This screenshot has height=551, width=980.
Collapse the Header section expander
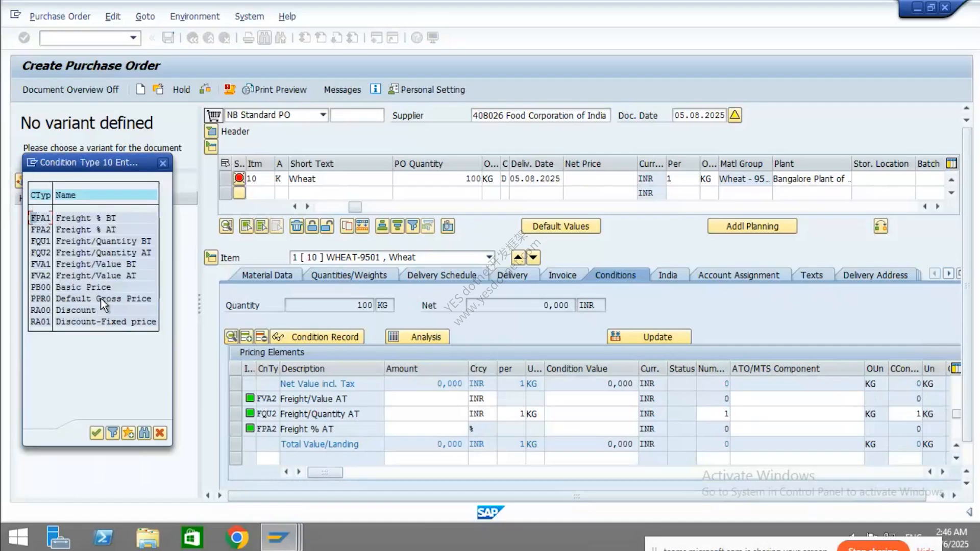[211, 132]
